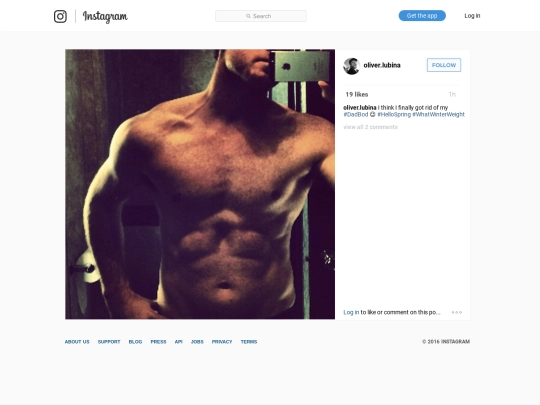Click the 1h timestamp on the post
Screen dimensions: 540x405
tap(452, 94)
